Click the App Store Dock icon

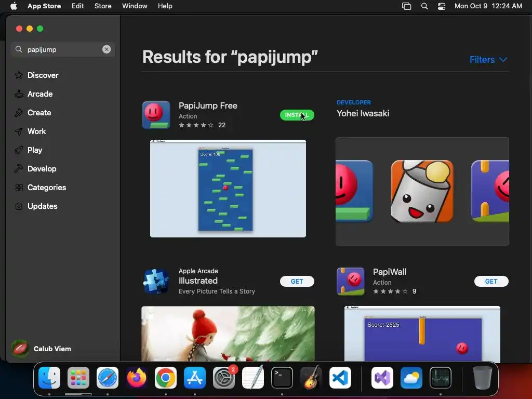point(195,378)
